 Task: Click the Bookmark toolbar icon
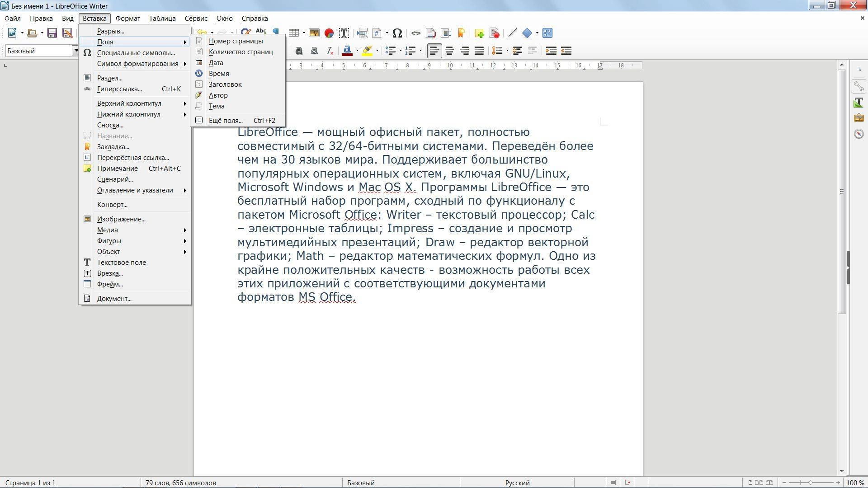tap(461, 33)
